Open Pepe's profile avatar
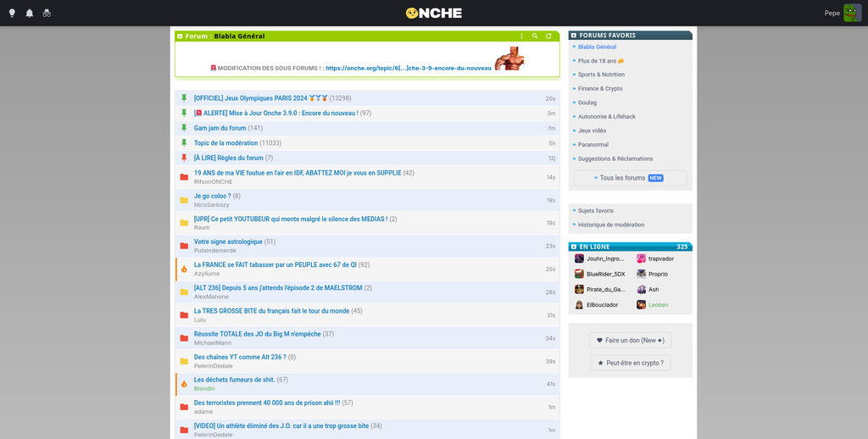This screenshot has width=868, height=439. click(852, 13)
